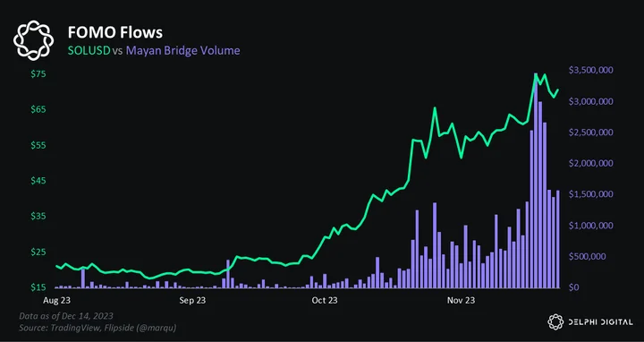644x342 pixels.
Task: Click the "Aug 23" x-axis label
Action: click(56, 301)
